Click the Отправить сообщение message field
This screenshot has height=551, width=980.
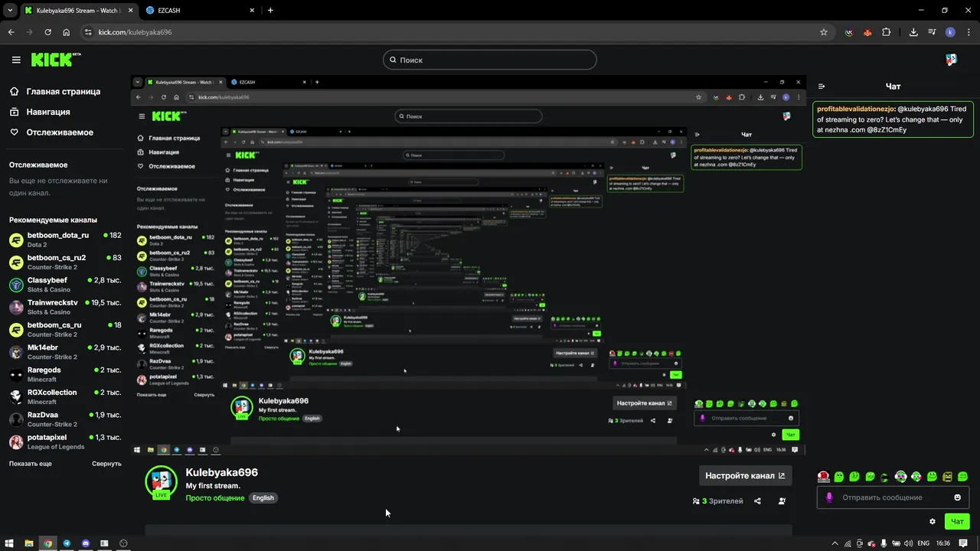tap(893, 497)
